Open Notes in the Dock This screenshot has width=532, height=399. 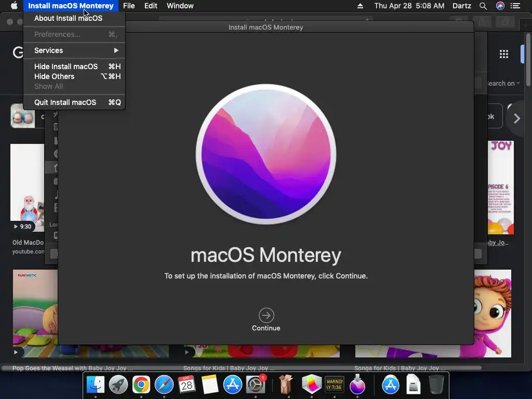tap(210, 385)
